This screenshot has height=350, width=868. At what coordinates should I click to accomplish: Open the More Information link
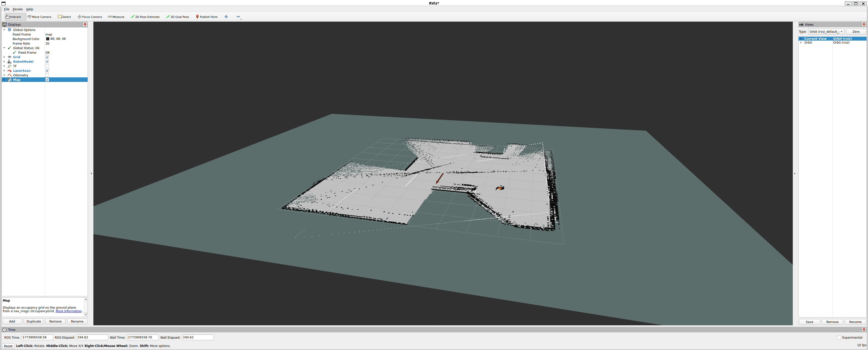click(68, 311)
